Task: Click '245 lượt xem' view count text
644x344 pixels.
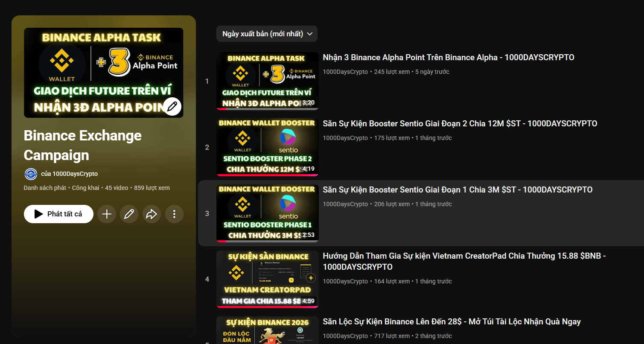Action: pyautogui.click(x=392, y=72)
